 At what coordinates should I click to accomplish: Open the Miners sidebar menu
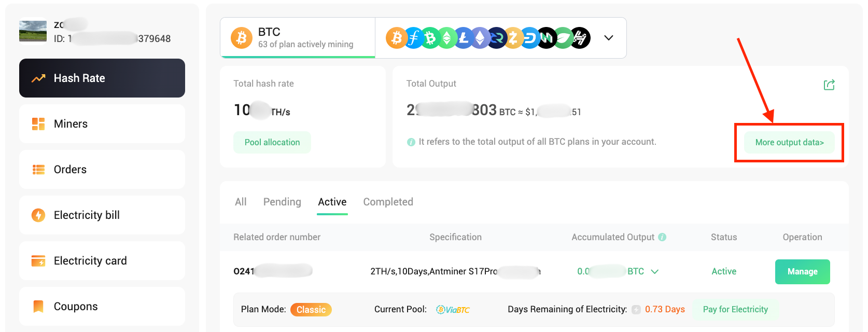pyautogui.click(x=102, y=123)
